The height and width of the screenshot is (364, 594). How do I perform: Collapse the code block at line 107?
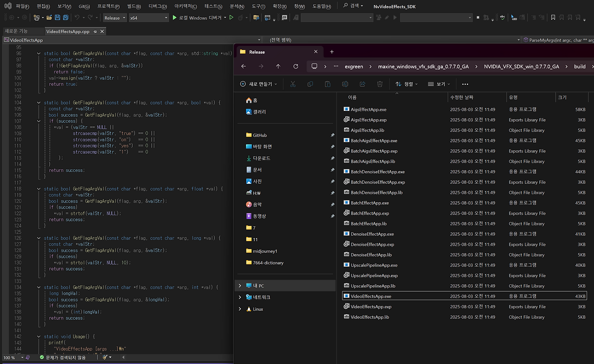click(x=39, y=121)
